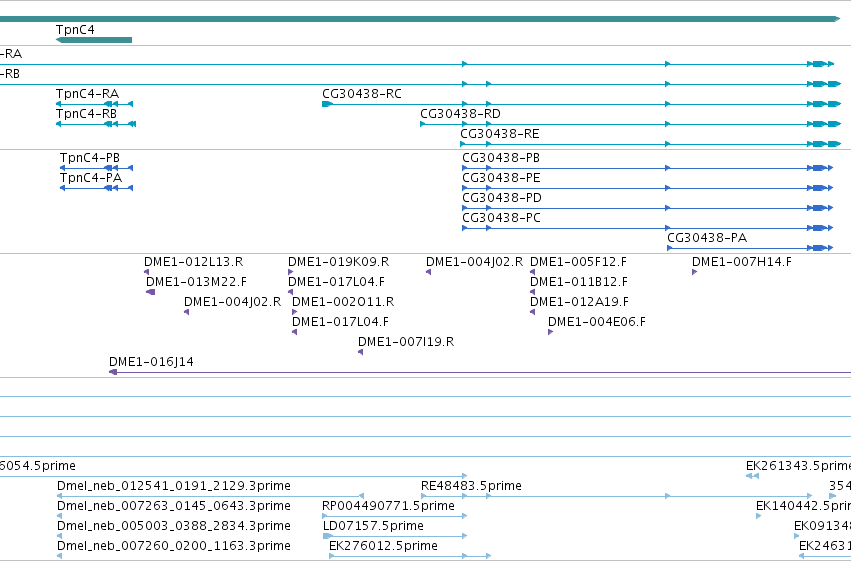Select the TpnC4-RA transcript

click(94, 104)
